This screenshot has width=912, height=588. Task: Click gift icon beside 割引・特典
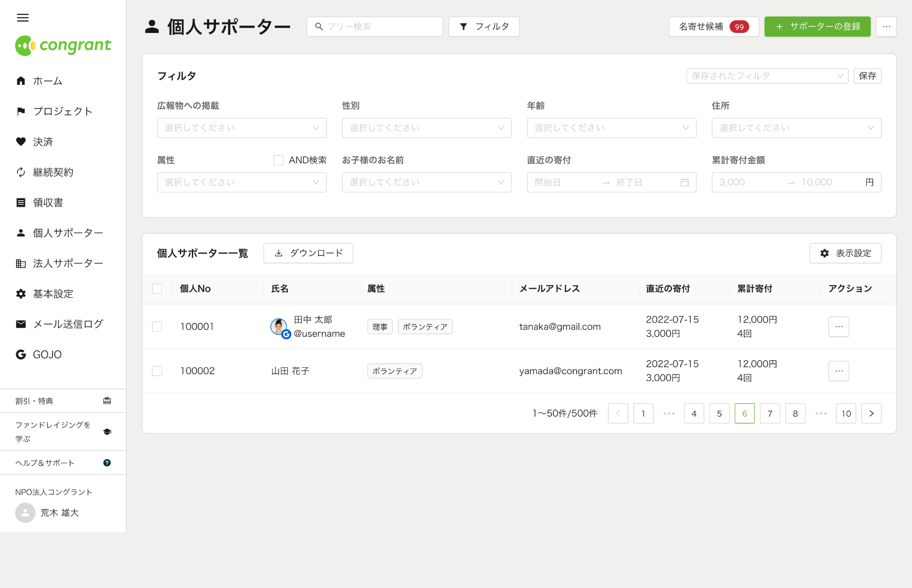pyautogui.click(x=107, y=401)
